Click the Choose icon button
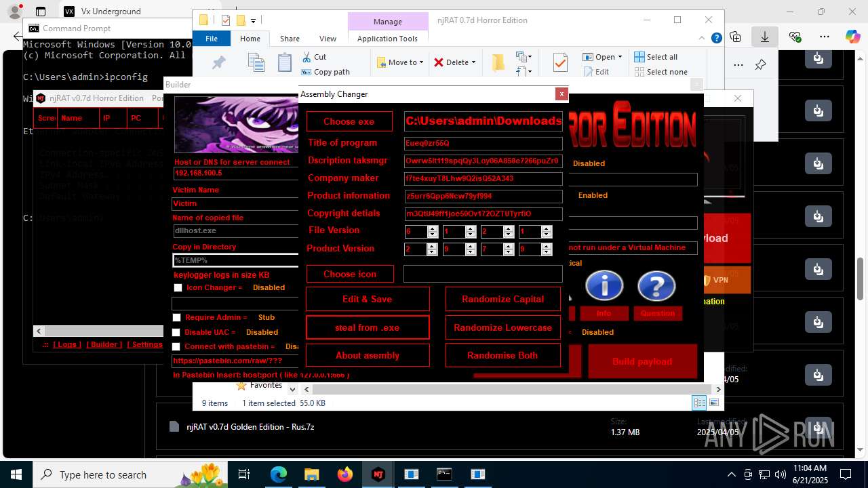The width and height of the screenshot is (868, 488). [x=349, y=274]
